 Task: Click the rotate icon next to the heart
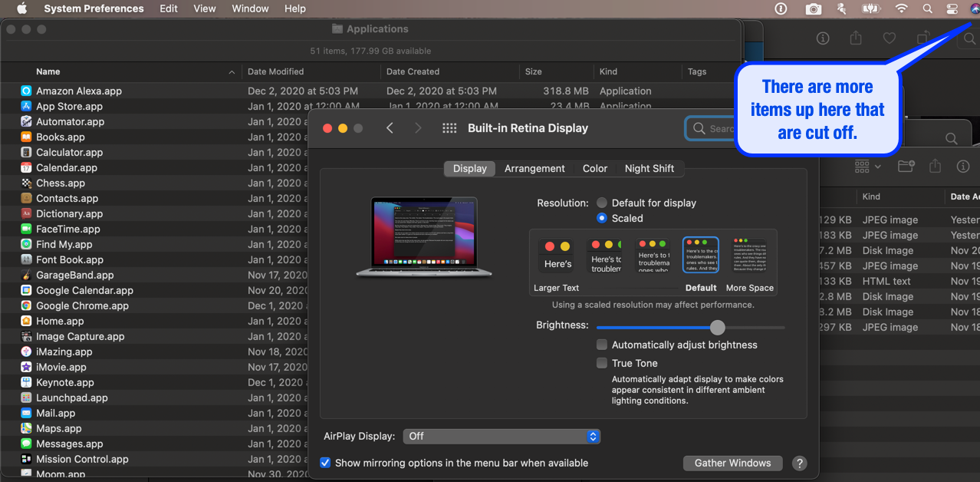click(x=924, y=38)
